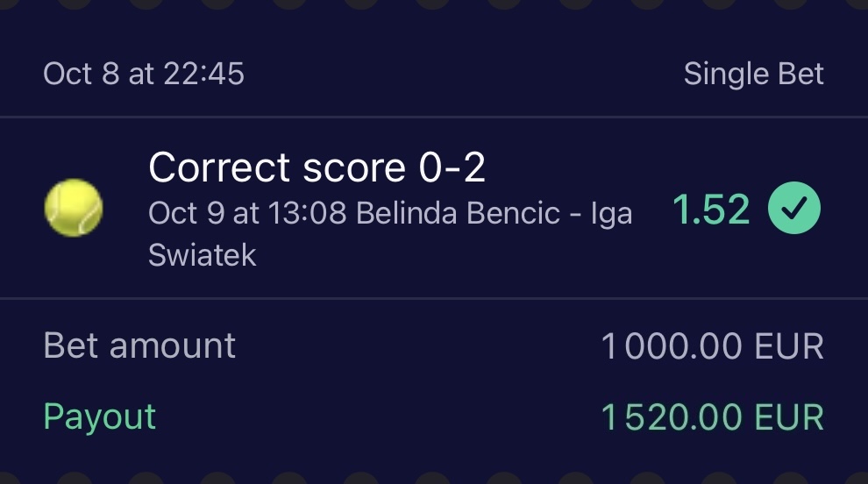Click the yellow tennis ball icon

74,208
